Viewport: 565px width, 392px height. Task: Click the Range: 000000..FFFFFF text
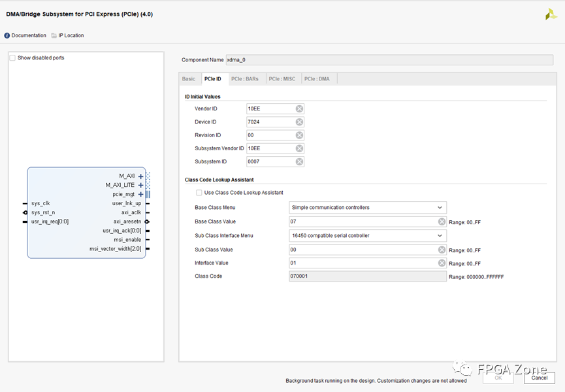pos(476,277)
